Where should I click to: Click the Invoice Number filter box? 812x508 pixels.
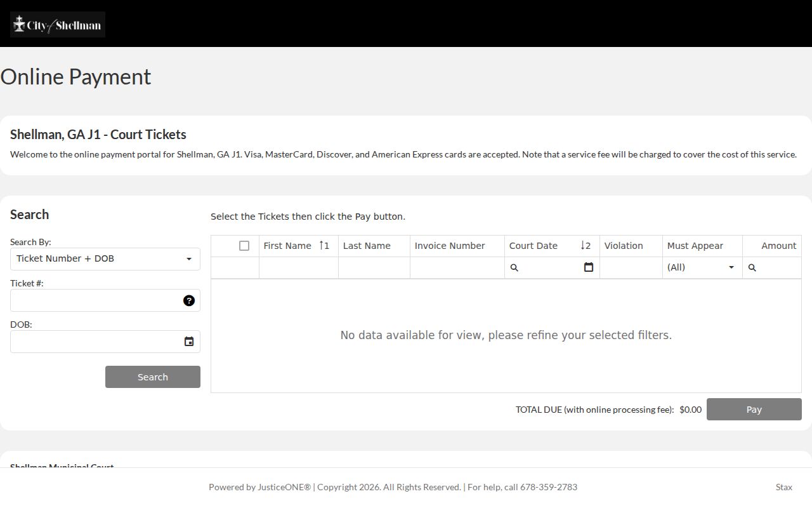pyautogui.click(x=457, y=268)
